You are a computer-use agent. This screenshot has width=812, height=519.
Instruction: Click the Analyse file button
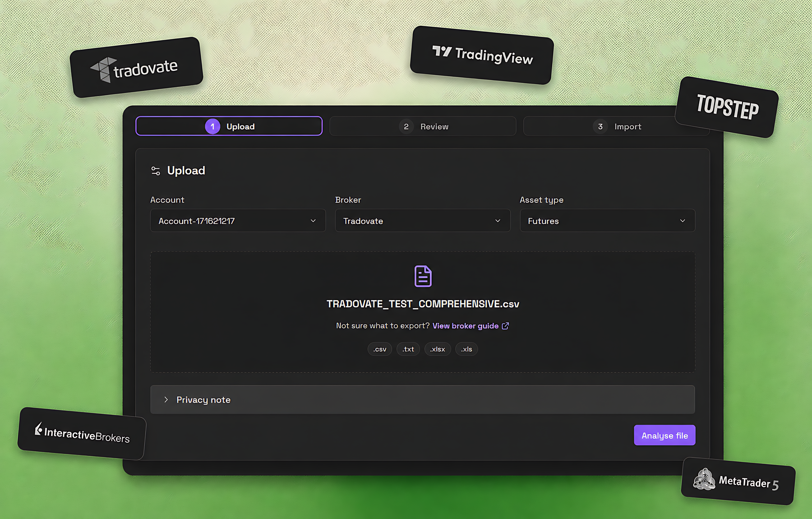pyautogui.click(x=664, y=435)
